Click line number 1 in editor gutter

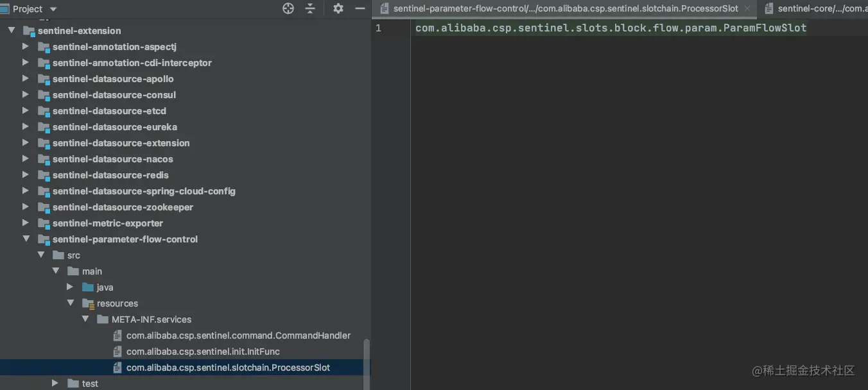point(378,28)
